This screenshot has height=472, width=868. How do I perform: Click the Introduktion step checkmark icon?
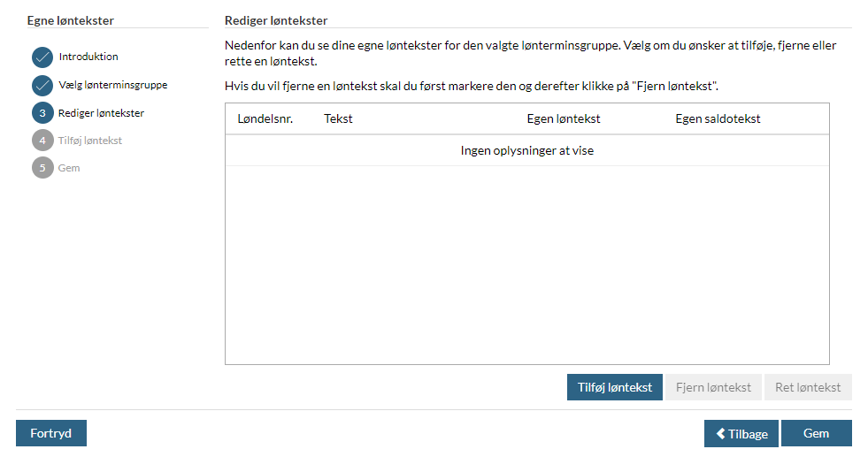click(42, 57)
